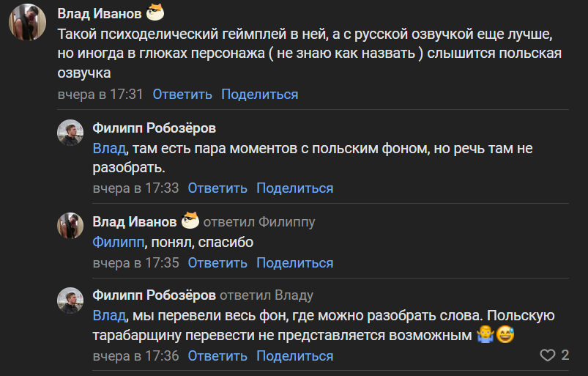Click the "ответил Владу" reply reference

click(x=267, y=295)
